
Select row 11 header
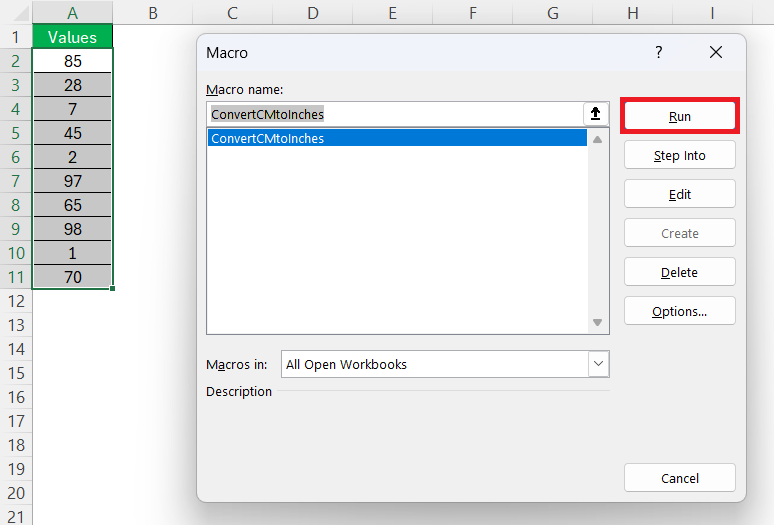pos(16,277)
